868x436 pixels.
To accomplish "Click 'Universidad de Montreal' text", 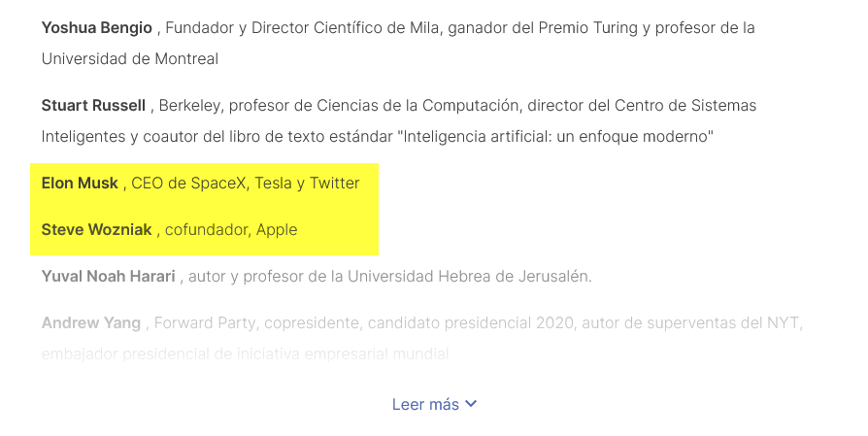I will [129, 58].
